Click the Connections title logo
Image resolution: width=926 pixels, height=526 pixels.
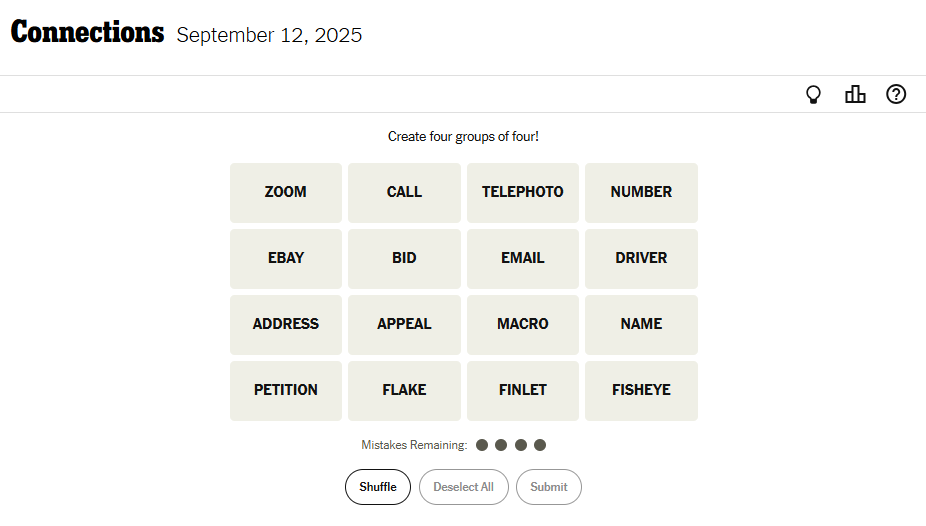(x=87, y=33)
